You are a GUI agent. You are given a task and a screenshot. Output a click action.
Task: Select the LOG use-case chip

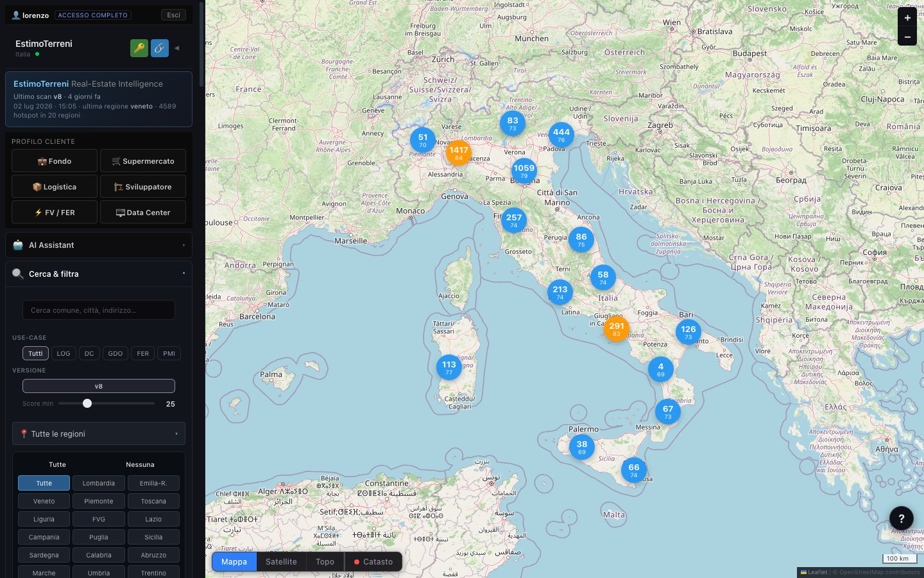pyautogui.click(x=64, y=353)
